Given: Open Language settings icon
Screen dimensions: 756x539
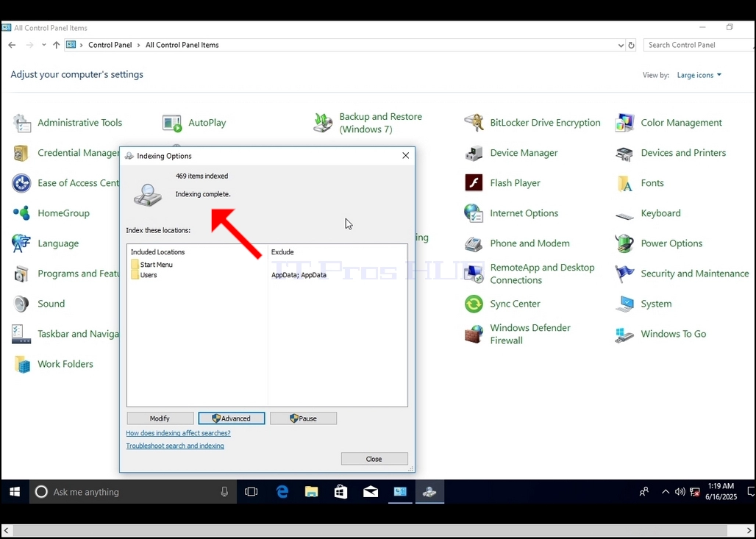Looking at the screenshot, I should pyautogui.click(x=22, y=243).
